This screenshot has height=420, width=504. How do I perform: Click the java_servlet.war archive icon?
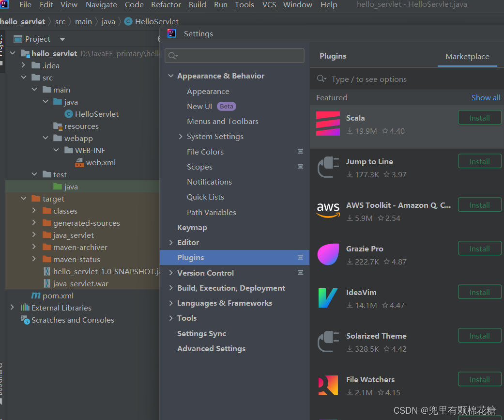pyautogui.click(x=47, y=284)
